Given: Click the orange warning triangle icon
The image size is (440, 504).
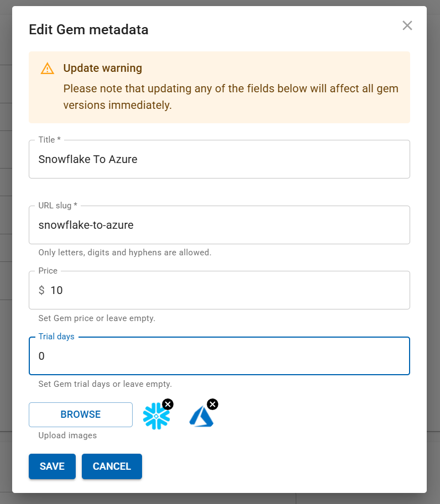Looking at the screenshot, I should click(48, 69).
